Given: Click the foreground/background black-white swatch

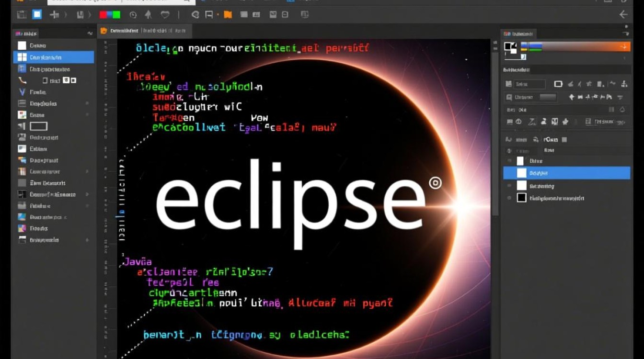Looking at the screenshot, I should (x=510, y=47).
